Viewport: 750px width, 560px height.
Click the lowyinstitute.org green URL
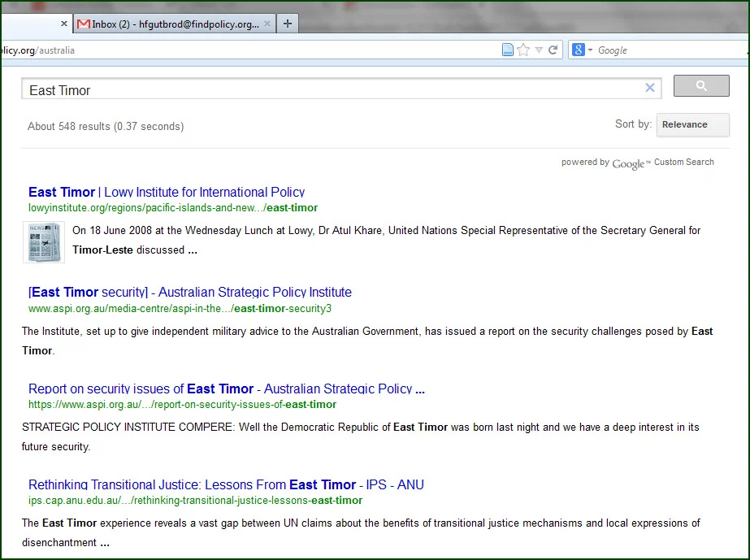[x=173, y=208]
